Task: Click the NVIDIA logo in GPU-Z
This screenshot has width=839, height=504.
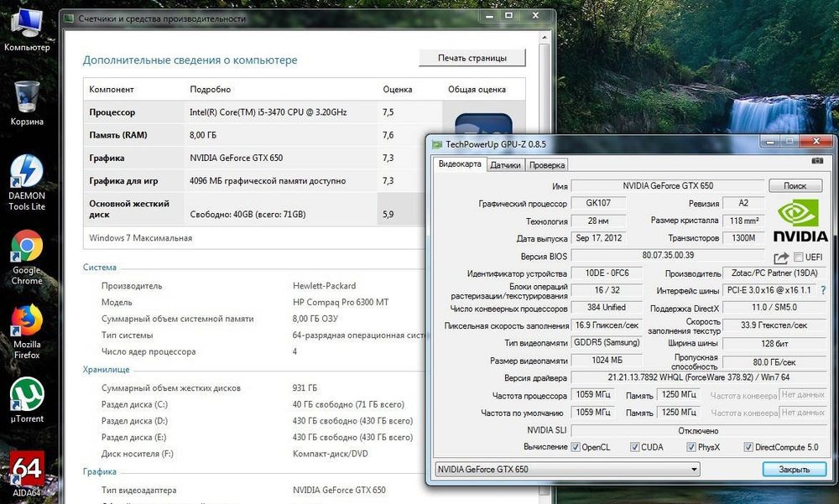Action: (x=800, y=221)
